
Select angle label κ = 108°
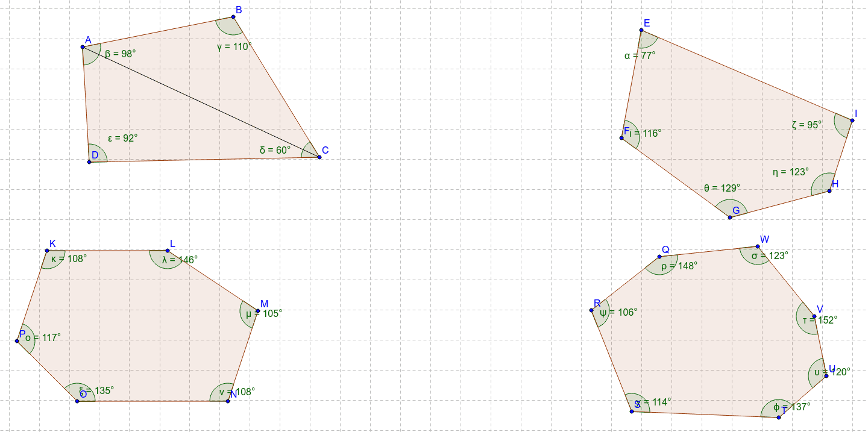(x=69, y=258)
